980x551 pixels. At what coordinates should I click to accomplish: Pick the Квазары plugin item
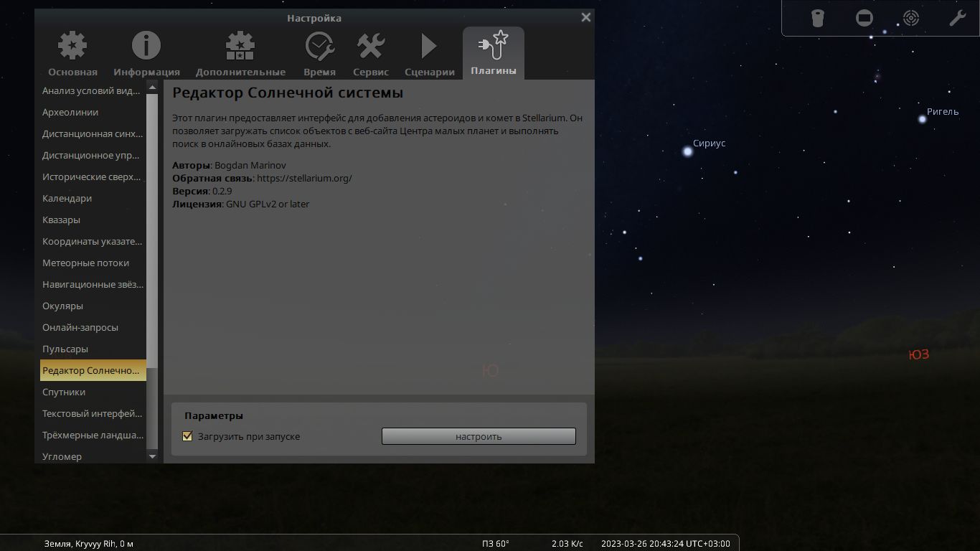coord(61,220)
